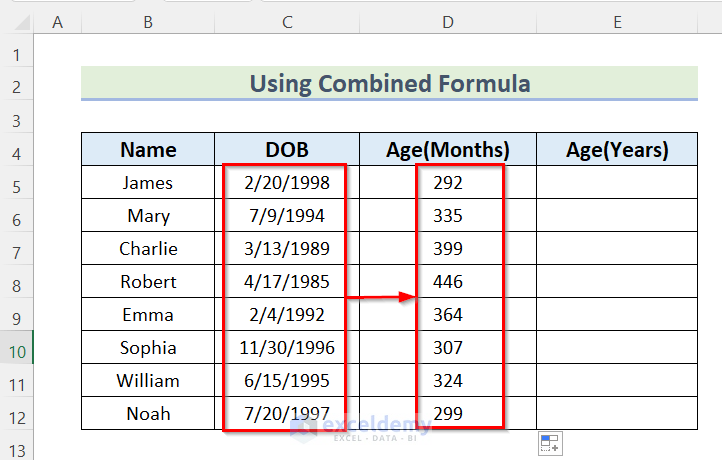Click the Using Combined Formula title cell

click(x=389, y=83)
